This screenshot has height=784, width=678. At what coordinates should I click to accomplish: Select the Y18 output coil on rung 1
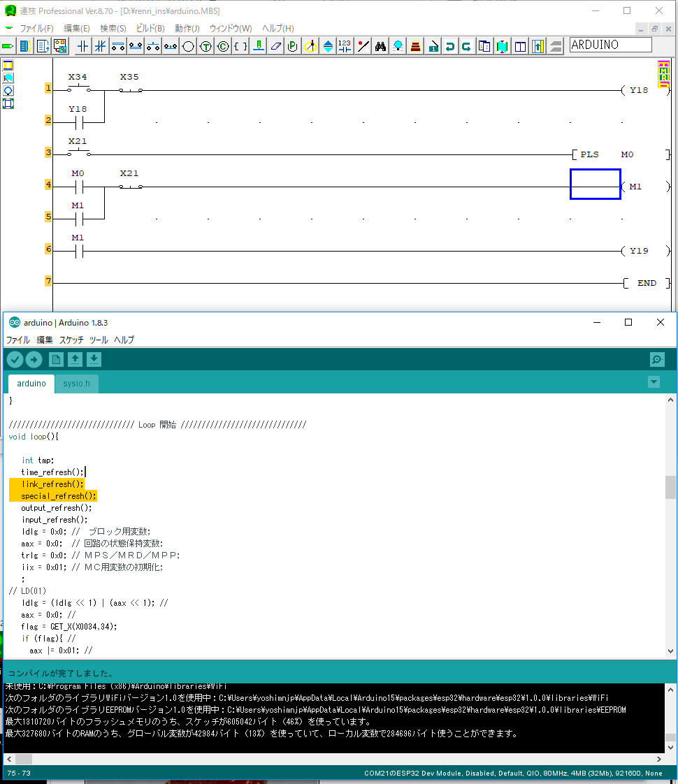(637, 90)
